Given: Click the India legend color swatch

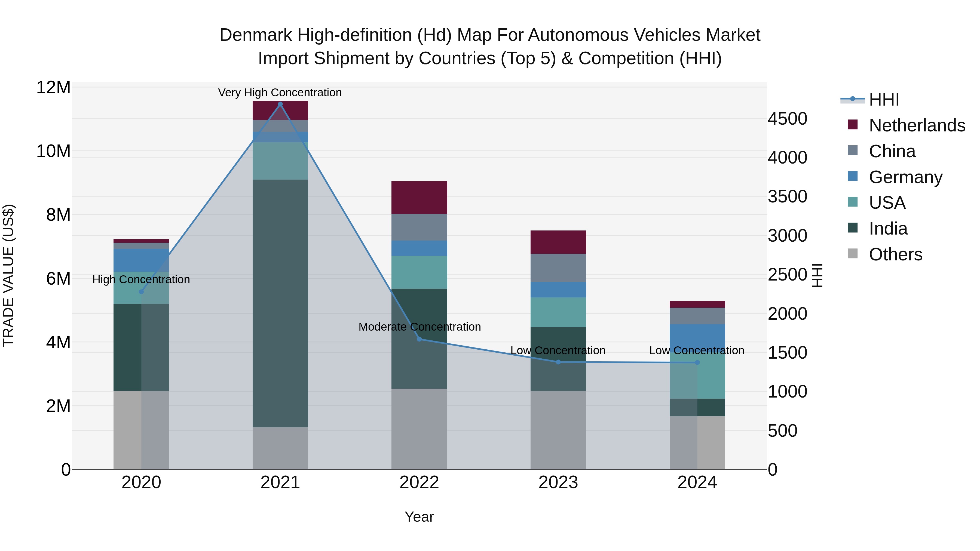Looking at the screenshot, I should (x=853, y=228).
